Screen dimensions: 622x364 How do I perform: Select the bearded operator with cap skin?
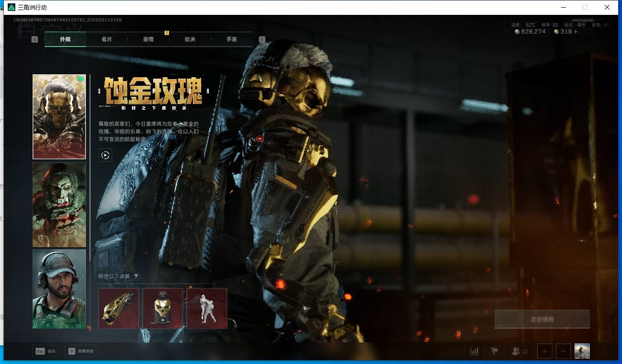(x=59, y=289)
